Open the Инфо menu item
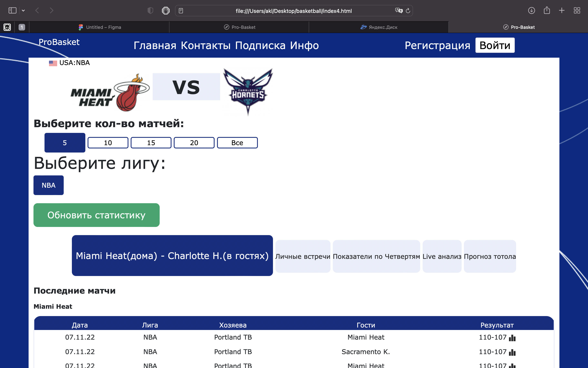Viewport: 588px width, 368px height. pyautogui.click(x=304, y=45)
